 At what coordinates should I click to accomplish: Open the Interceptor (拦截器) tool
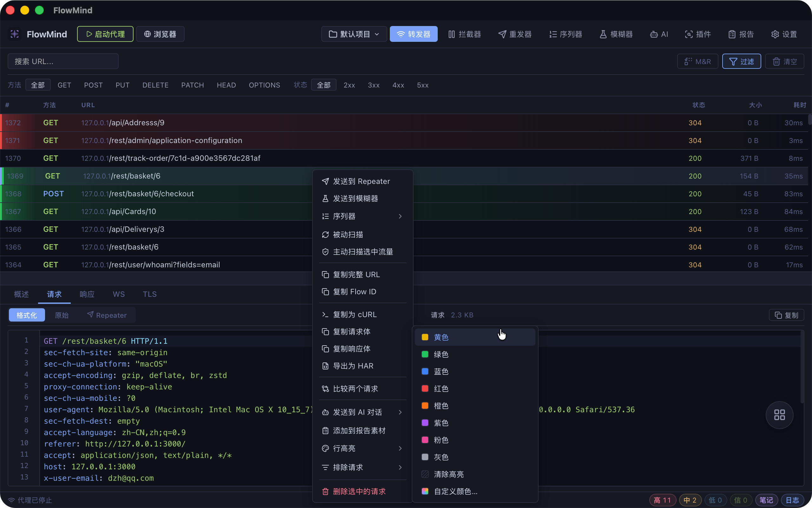pos(464,34)
